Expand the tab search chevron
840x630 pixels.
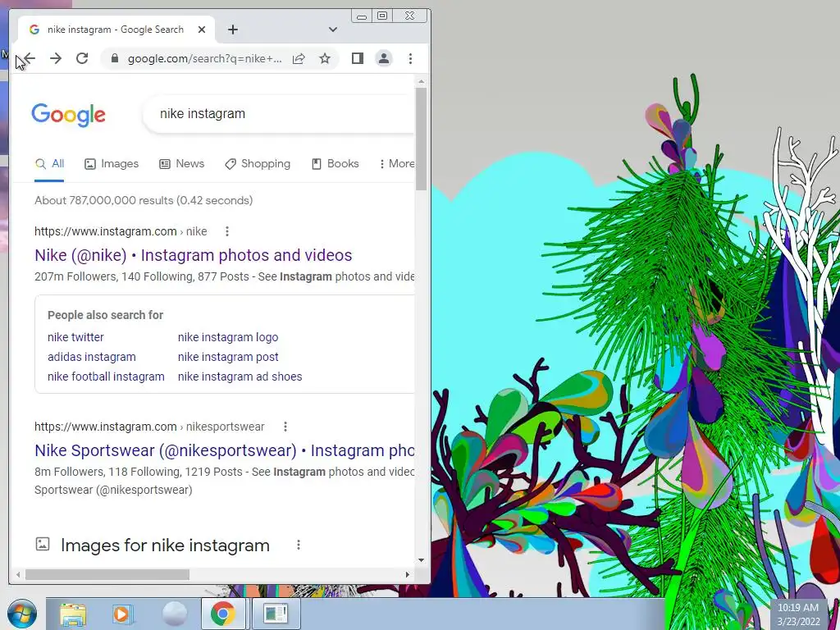coord(333,30)
